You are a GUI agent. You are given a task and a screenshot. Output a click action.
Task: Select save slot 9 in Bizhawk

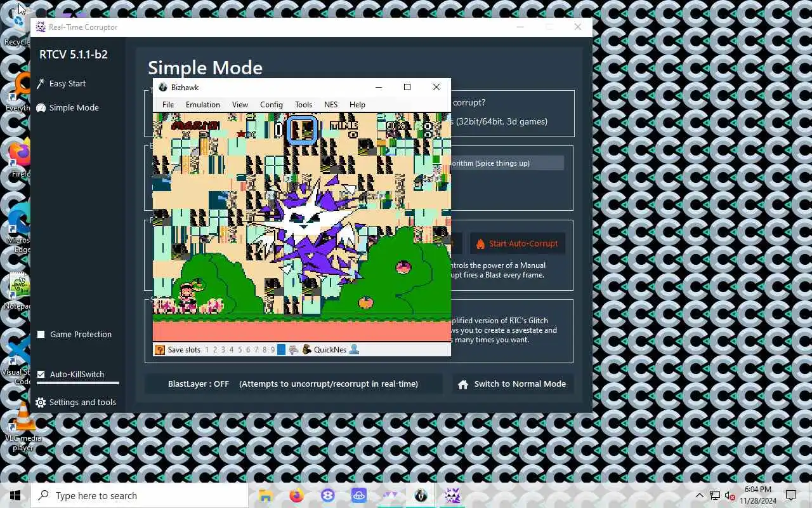[272, 350]
